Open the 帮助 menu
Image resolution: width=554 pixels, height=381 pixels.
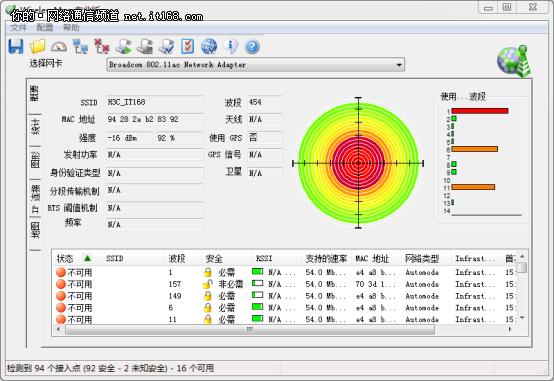coord(71,28)
